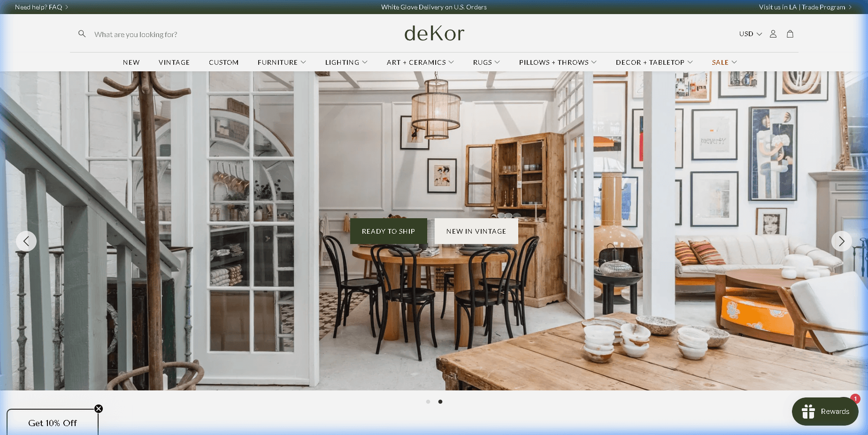
Task: Open the account profile icon
Action: click(773, 34)
